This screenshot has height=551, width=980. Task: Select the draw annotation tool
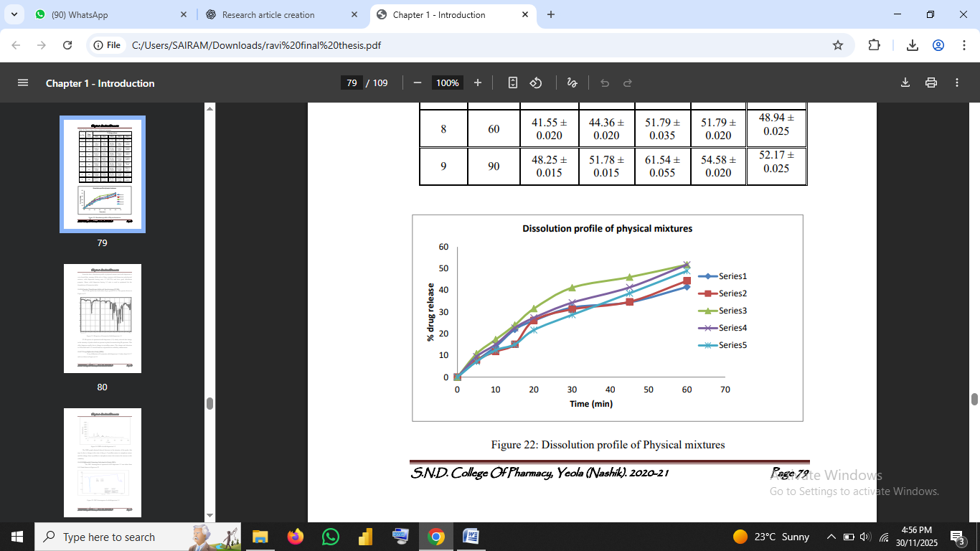point(572,83)
